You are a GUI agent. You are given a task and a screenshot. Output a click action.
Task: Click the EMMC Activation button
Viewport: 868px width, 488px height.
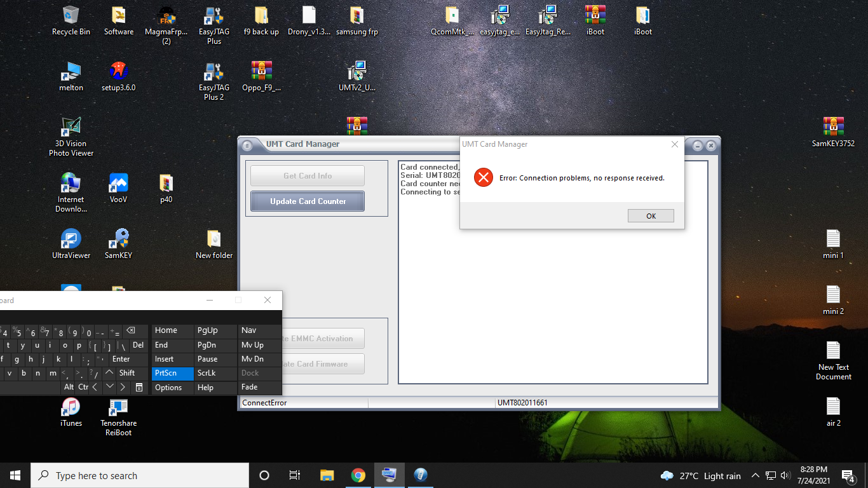pos(323,339)
